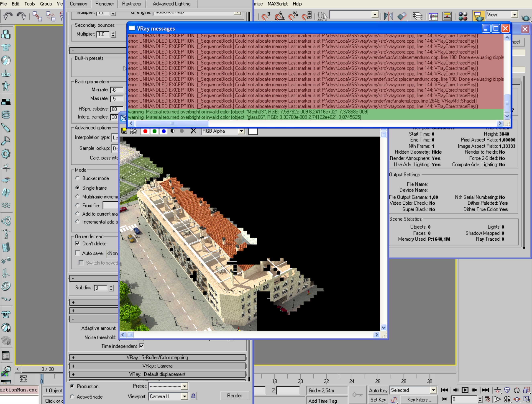The width and height of the screenshot is (532, 404).
Task: Uncheck the Don't delete checkbox
Action: click(x=78, y=243)
